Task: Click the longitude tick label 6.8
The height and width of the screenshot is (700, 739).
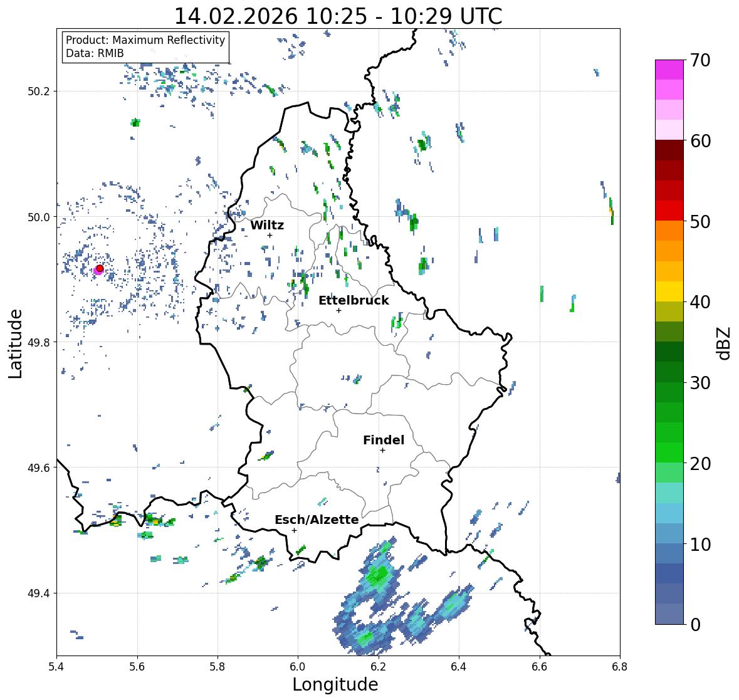Action: click(x=620, y=667)
